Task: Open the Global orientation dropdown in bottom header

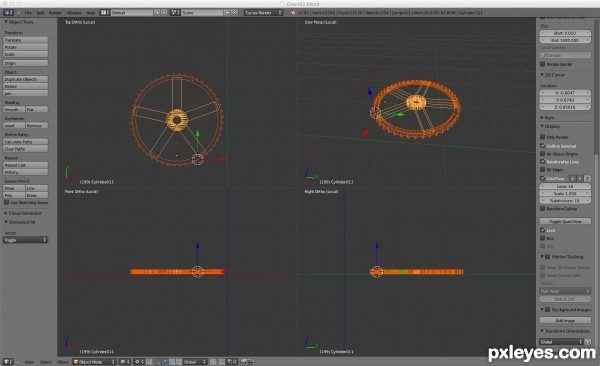Action: (x=195, y=361)
